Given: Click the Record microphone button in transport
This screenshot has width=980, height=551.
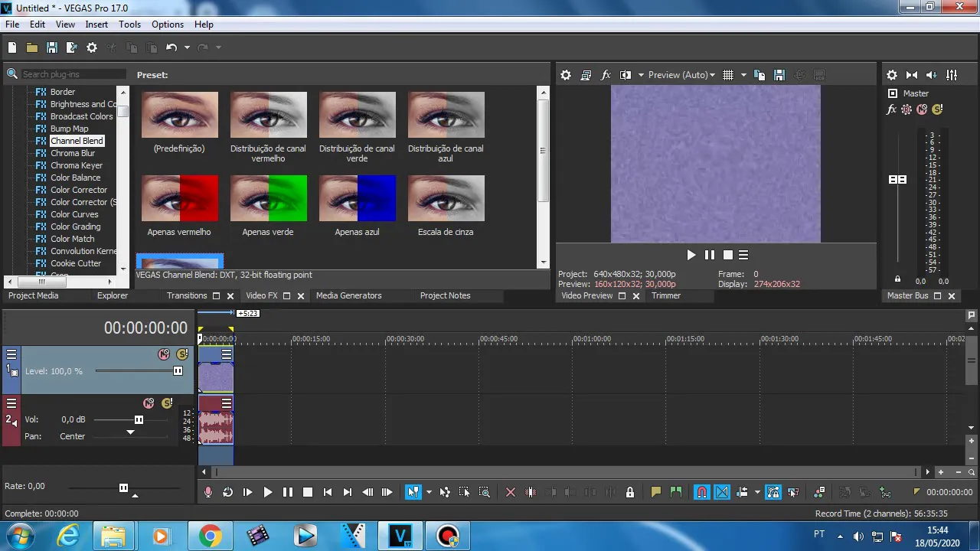Looking at the screenshot, I should [x=207, y=492].
